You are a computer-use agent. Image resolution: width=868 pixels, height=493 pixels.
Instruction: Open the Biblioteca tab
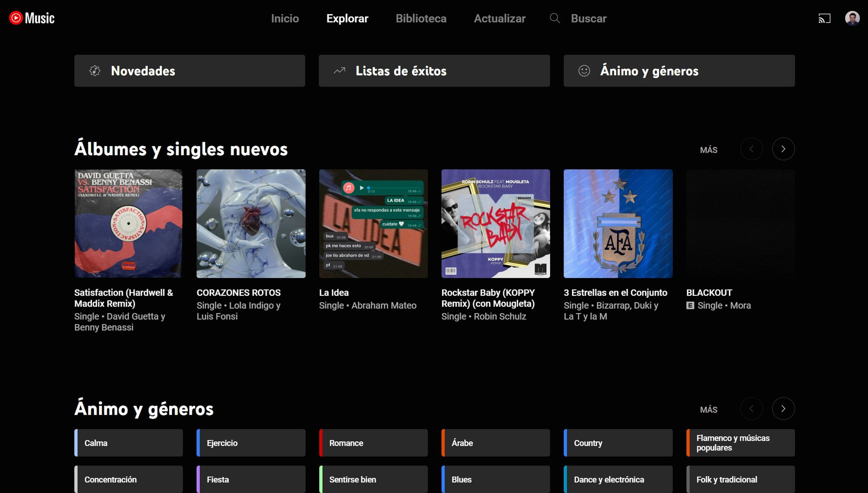(421, 18)
